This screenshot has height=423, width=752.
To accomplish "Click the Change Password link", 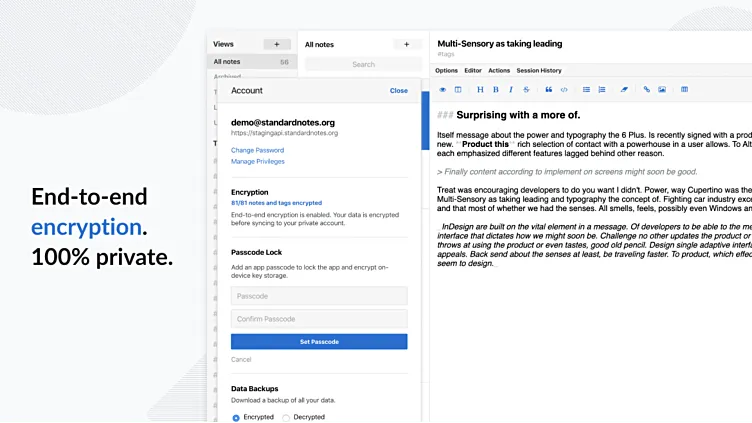I will tap(258, 150).
